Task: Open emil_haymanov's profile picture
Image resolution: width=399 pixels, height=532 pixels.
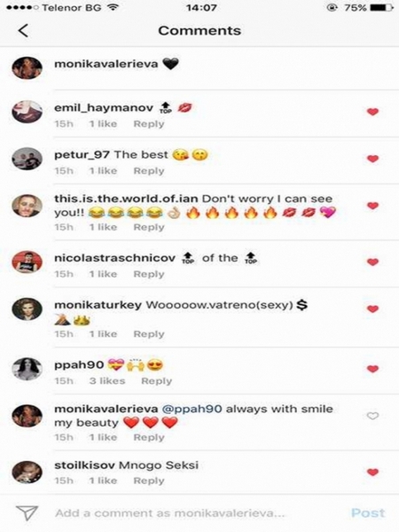Action: point(27,112)
